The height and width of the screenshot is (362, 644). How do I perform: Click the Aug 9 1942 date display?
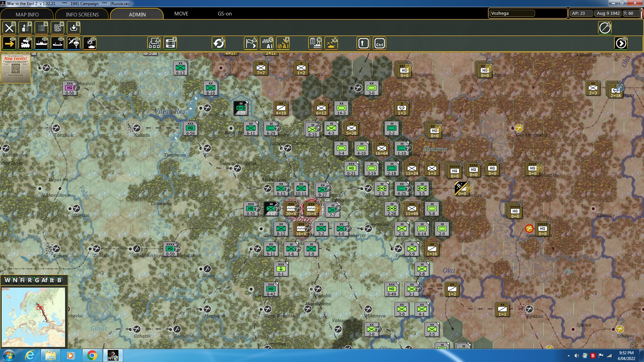(608, 13)
